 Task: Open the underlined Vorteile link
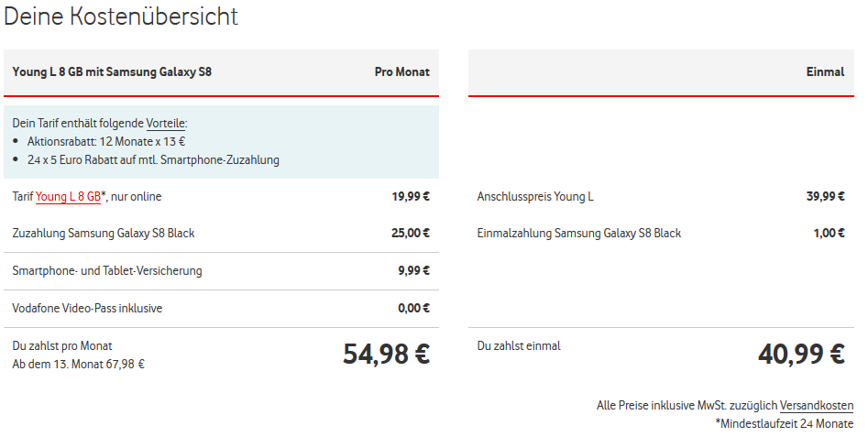[166, 123]
